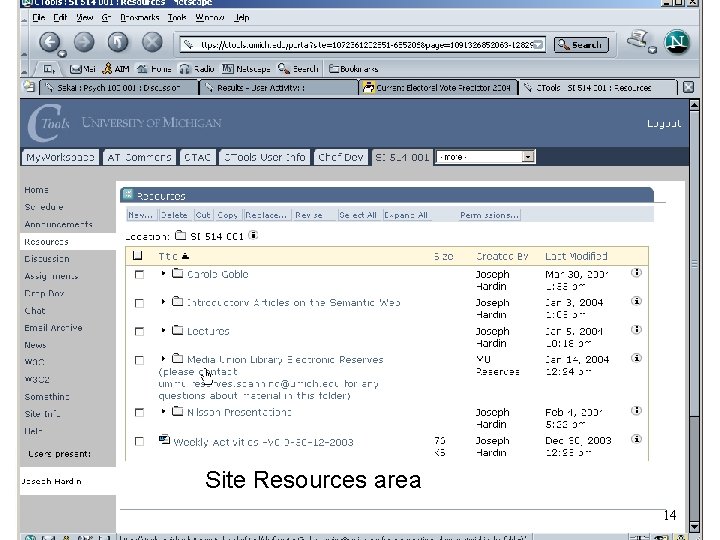Close the current tab with tab-bar X

688,87
